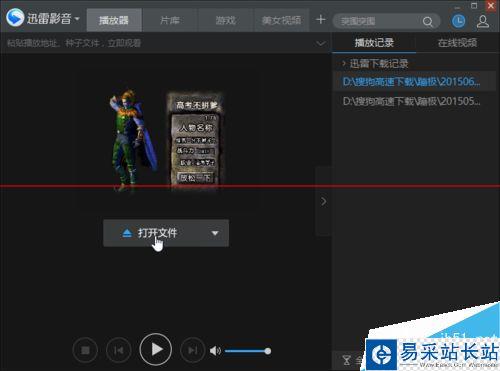Open the 美女视频 tab

282,20
